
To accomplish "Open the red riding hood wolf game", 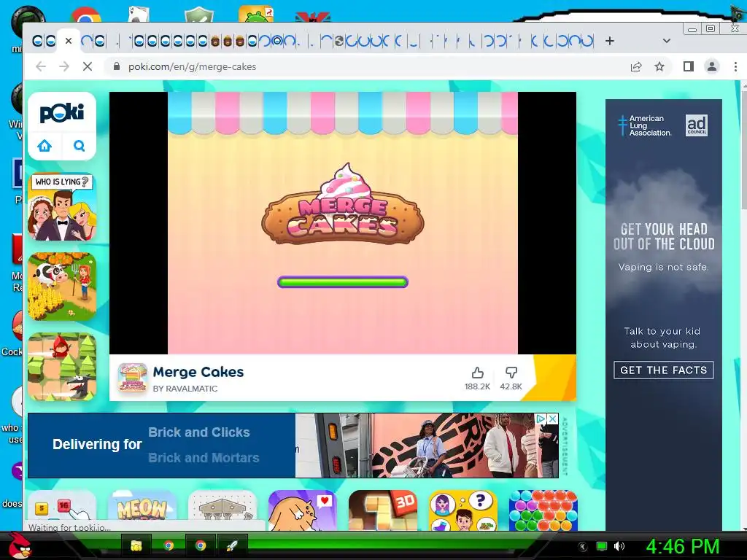I will pyautogui.click(x=62, y=367).
